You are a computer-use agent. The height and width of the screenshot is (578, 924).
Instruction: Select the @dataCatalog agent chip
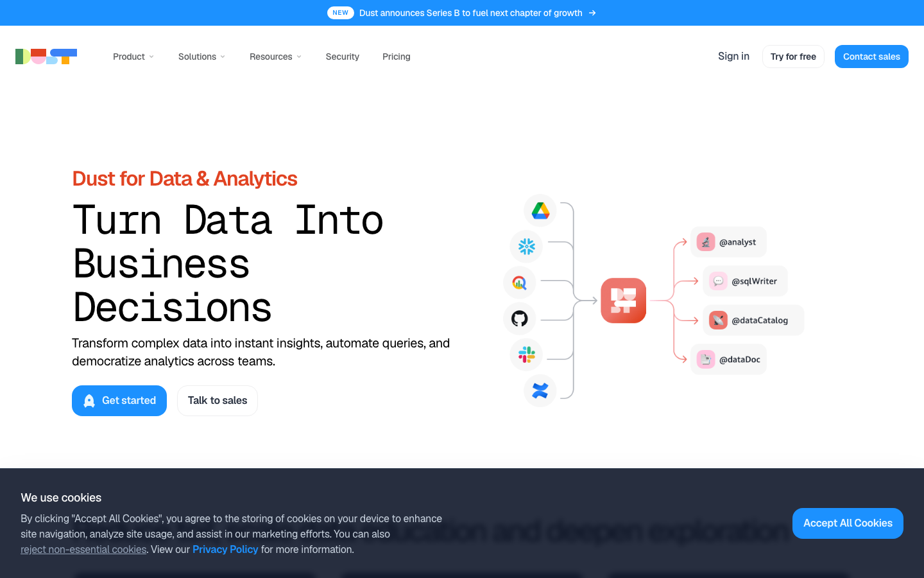coord(753,320)
